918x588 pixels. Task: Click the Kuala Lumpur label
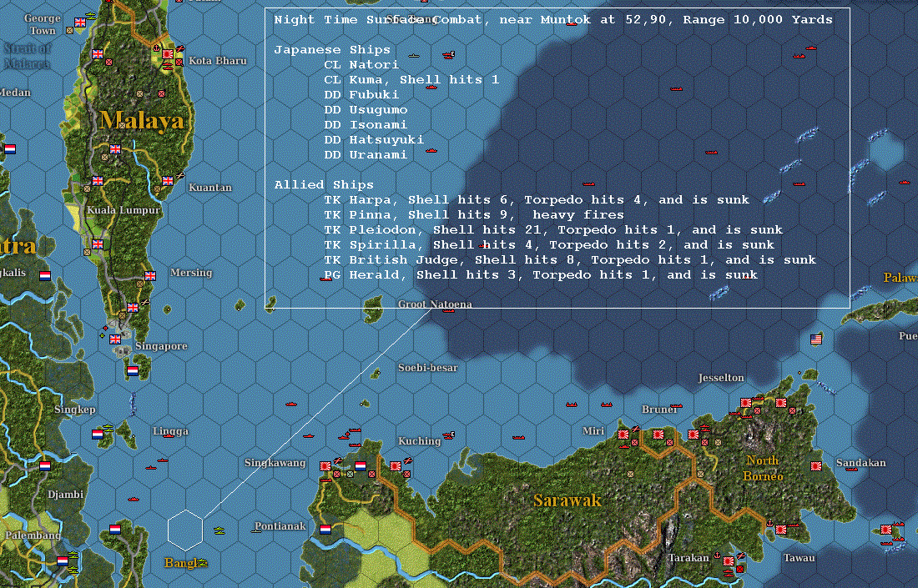(x=124, y=210)
